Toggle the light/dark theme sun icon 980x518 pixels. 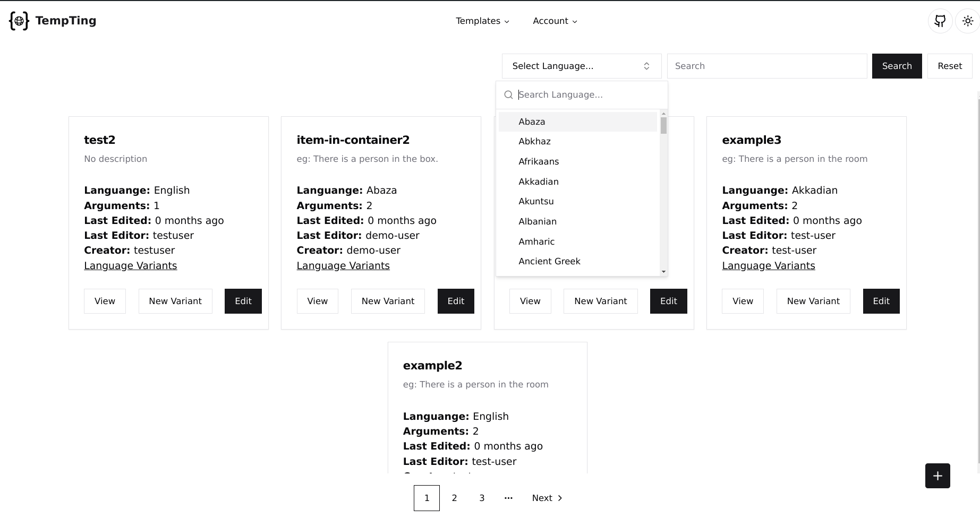tap(968, 21)
